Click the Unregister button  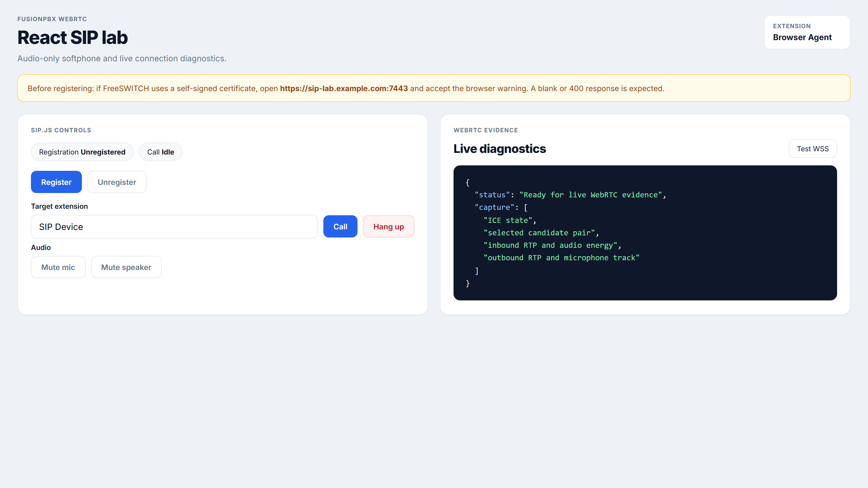pos(117,182)
